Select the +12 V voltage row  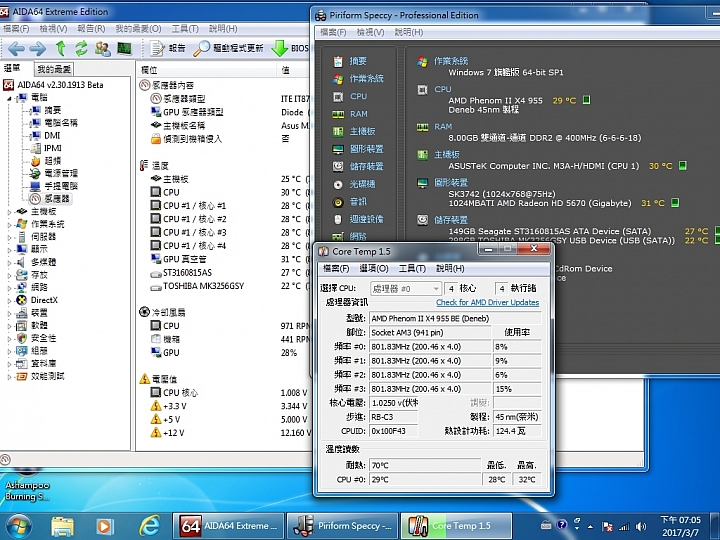[174, 433]
